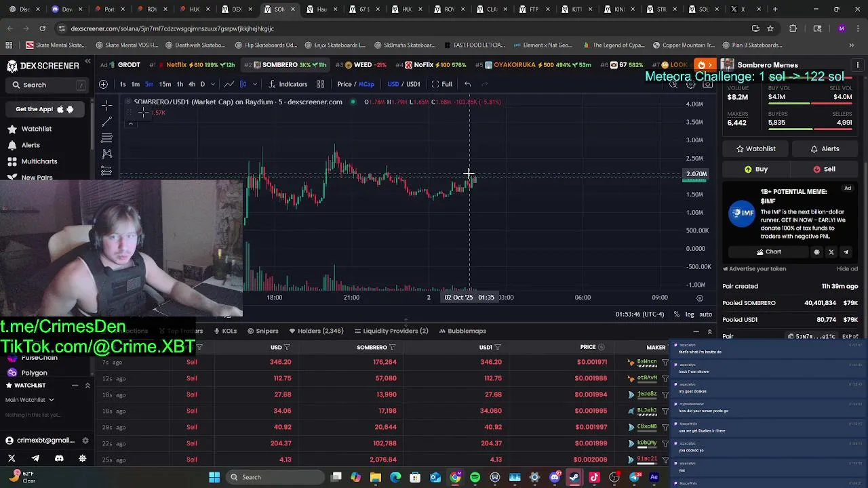This screenshot has height=488, width=868.
Task: Click the Sell button in token panel
Action: coord(824,169)
